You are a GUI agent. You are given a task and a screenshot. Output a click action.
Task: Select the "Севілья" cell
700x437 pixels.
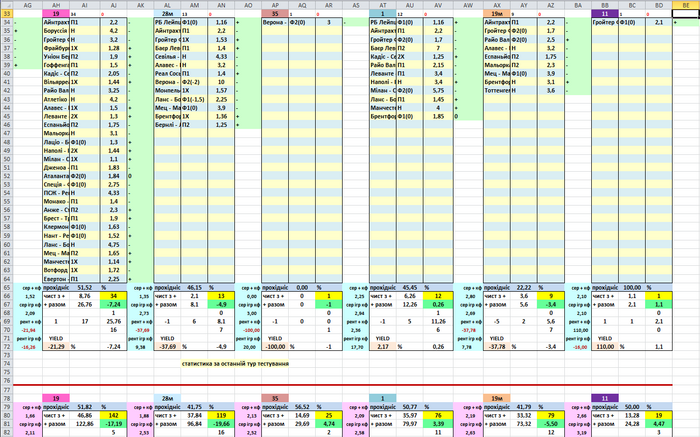click(x=167, y=57)
